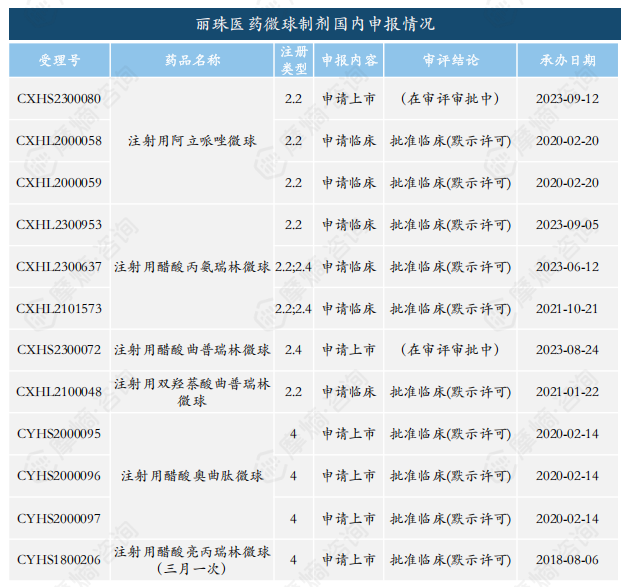Viewport: 627px width, 587px height.
Task: Select the date 2023-06-12
Action: coord(567,267)
